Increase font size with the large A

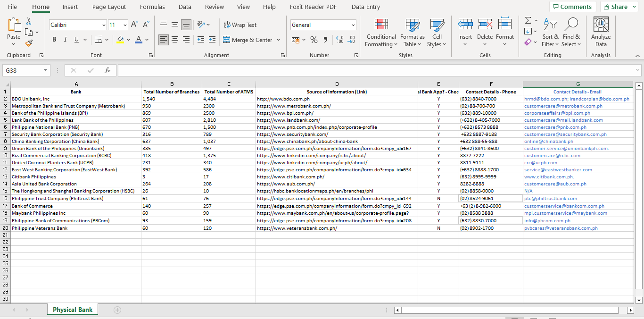(135, 25)
